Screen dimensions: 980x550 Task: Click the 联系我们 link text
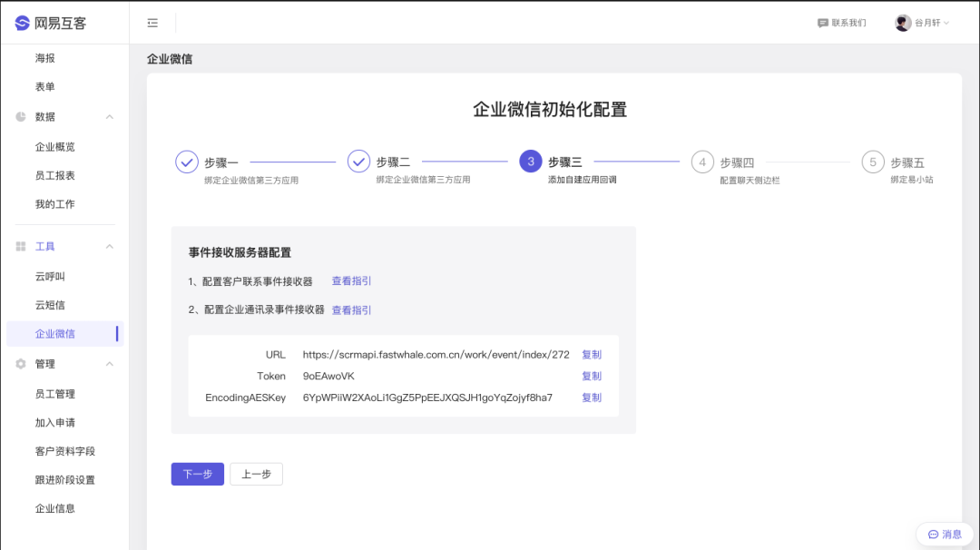(x=848, y=23)
